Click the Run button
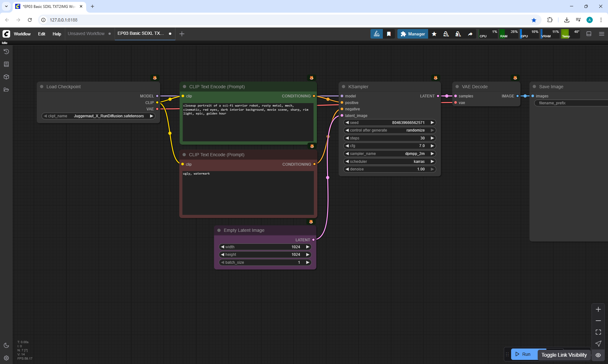 pyautogui.click(x=523, y=354)
